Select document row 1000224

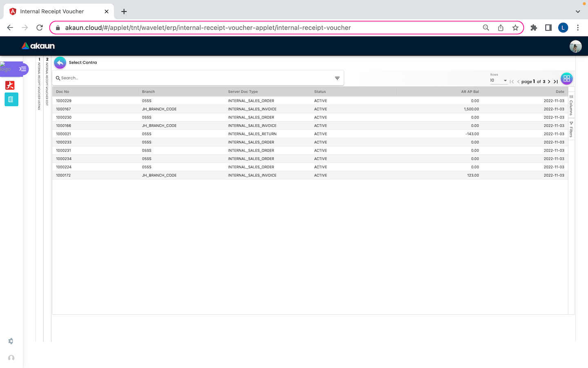point(310,167)
